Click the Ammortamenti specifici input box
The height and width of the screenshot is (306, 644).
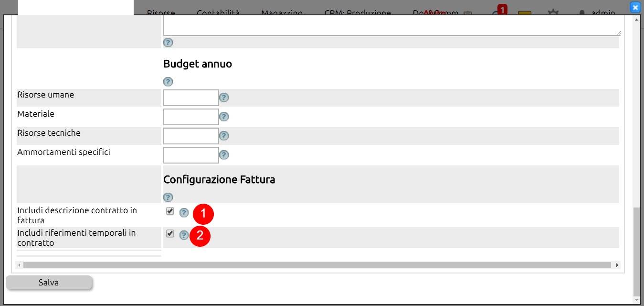(x=191, y=155)
